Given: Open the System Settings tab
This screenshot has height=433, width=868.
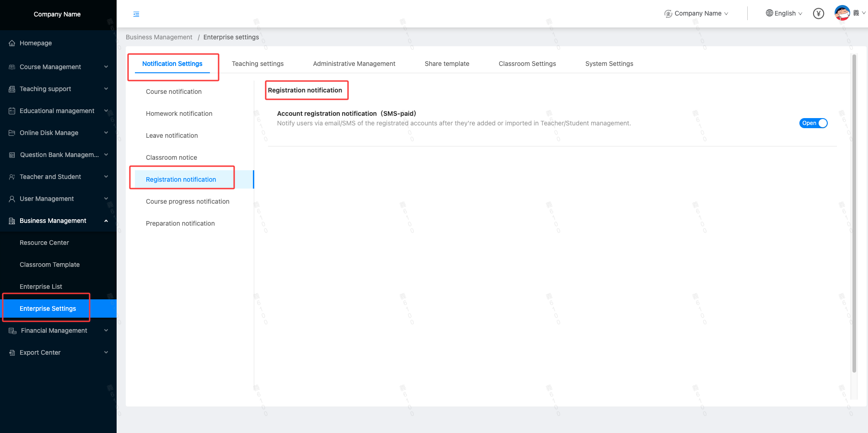Looking at the screenshot, I should (x=609, y=64).
